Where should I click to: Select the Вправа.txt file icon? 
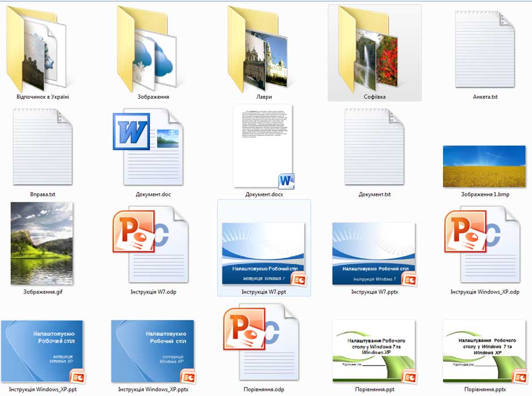pos(42,146)
